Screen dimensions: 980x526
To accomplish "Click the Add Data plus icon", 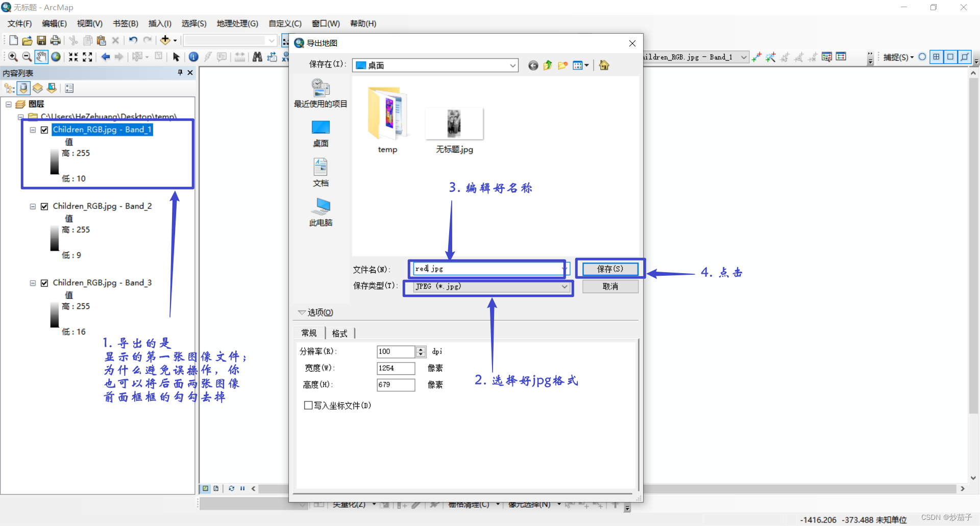I will 165,40.
